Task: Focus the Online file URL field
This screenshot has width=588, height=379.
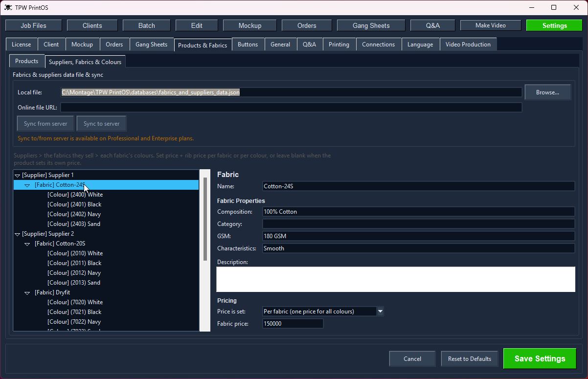Action: 291,107
